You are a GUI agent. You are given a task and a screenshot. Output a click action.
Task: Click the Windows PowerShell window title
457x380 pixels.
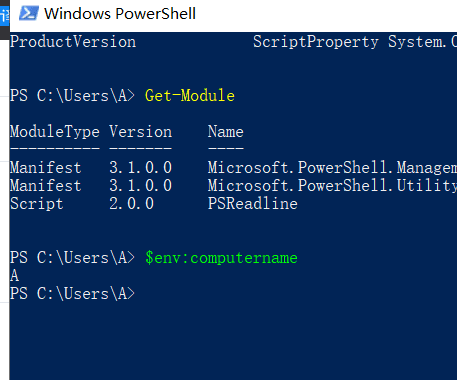120,14
